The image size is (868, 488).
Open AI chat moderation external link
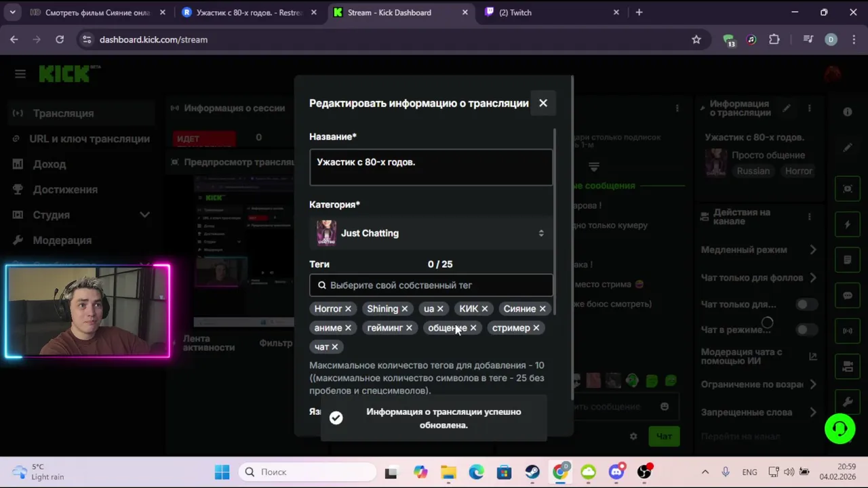[x=813, y=357]
